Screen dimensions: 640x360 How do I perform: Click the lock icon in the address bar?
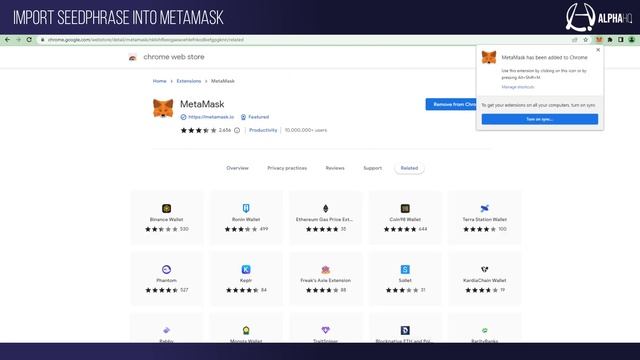point(42,40)
